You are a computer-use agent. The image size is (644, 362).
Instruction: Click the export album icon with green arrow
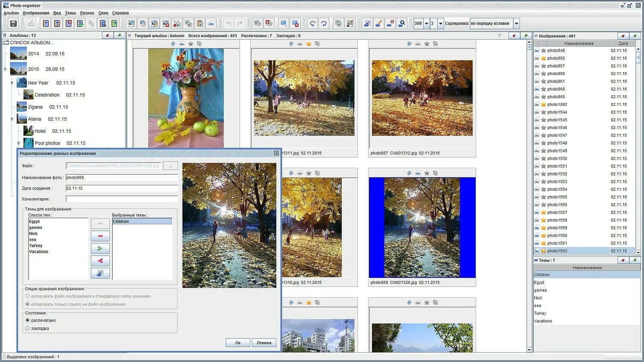click(x=80, y=23)
